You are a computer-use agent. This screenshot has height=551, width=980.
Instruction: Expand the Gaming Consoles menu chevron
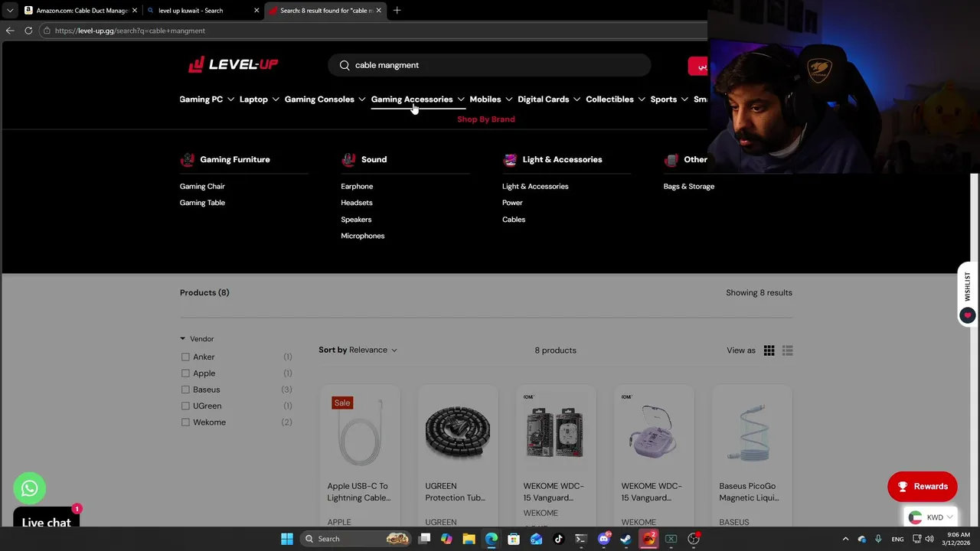pyautogui.click(x=362, y=99)
